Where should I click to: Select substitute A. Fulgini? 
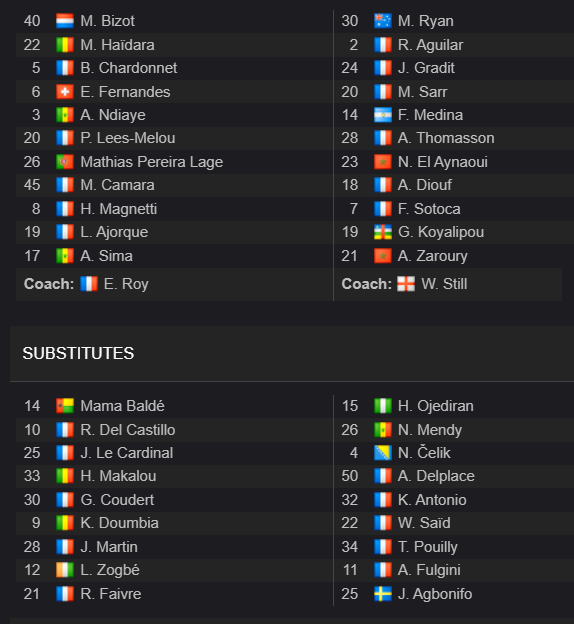point(429,570)
